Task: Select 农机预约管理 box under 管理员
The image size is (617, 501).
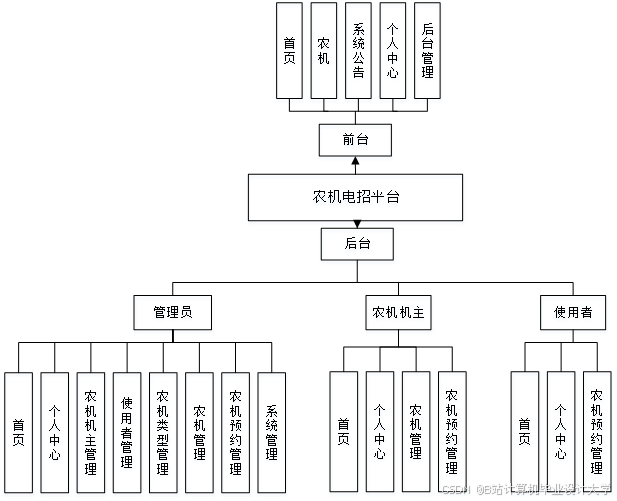Action: (x=235, y=433)
